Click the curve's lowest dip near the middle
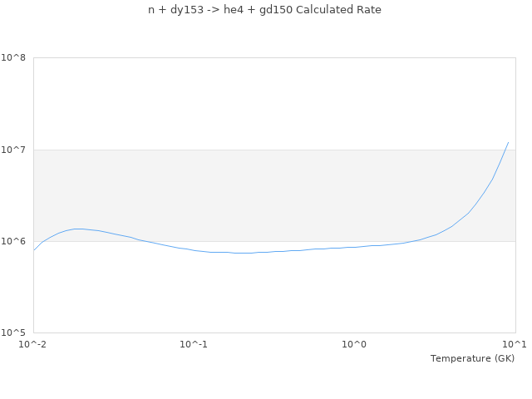Screen dimensions: 532x399 pos(243,253)
